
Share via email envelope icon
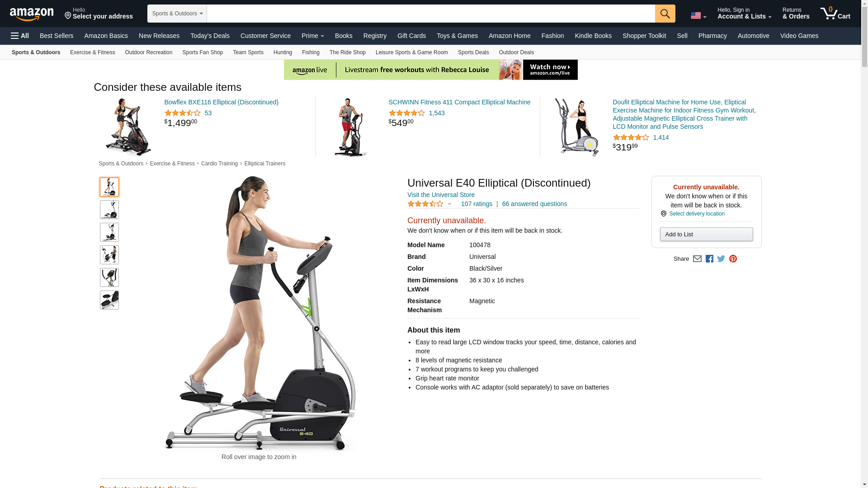(697, 259)
